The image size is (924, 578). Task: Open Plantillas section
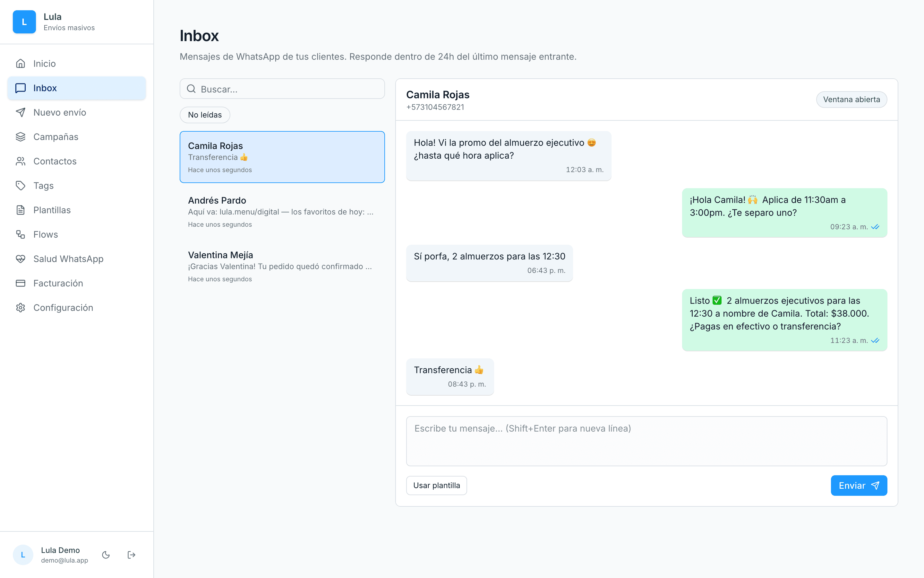76,210
